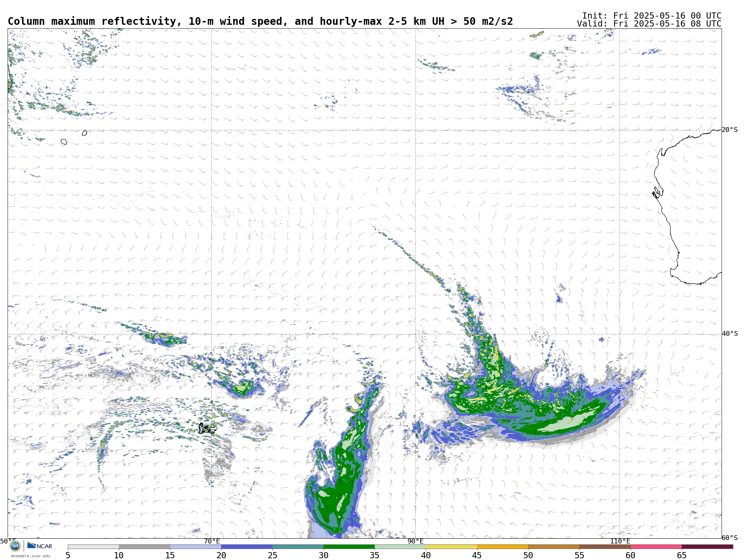The image size is (744, 560).
Task: Click the colorbar tick label 65
Action: pyautogui.click(x=682, y=555)
